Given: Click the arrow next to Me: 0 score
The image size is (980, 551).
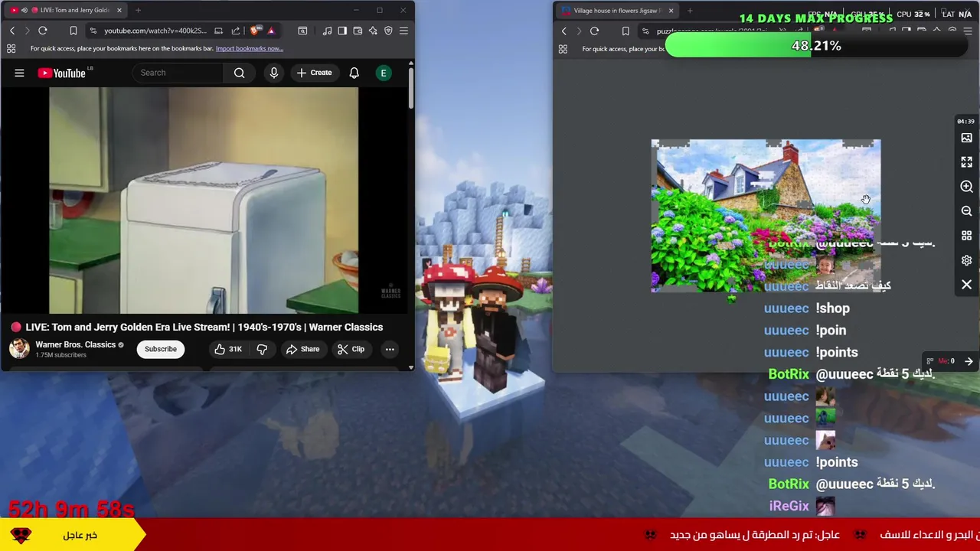Looking at the screenshot, I should point(969,361).
